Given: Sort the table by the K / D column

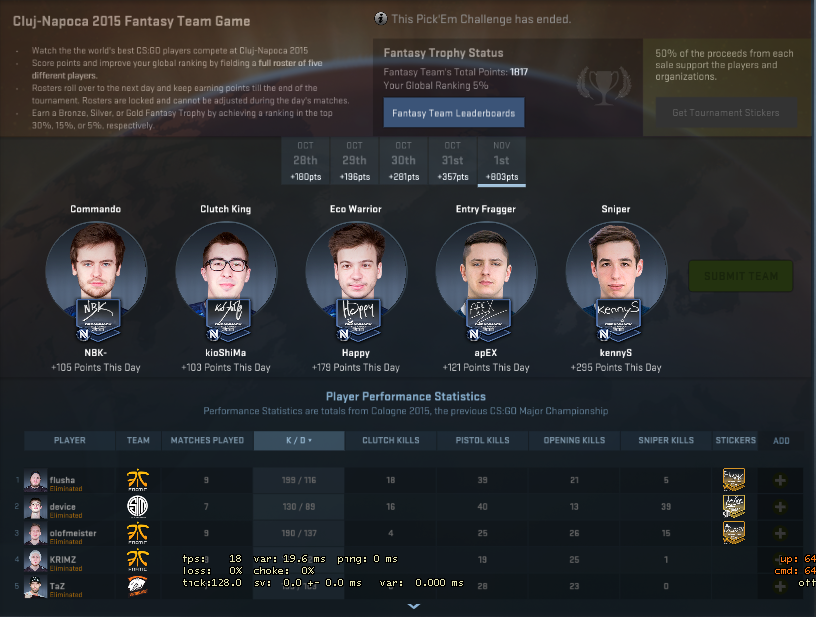Looking at the screenshot, I should (299, 441).
